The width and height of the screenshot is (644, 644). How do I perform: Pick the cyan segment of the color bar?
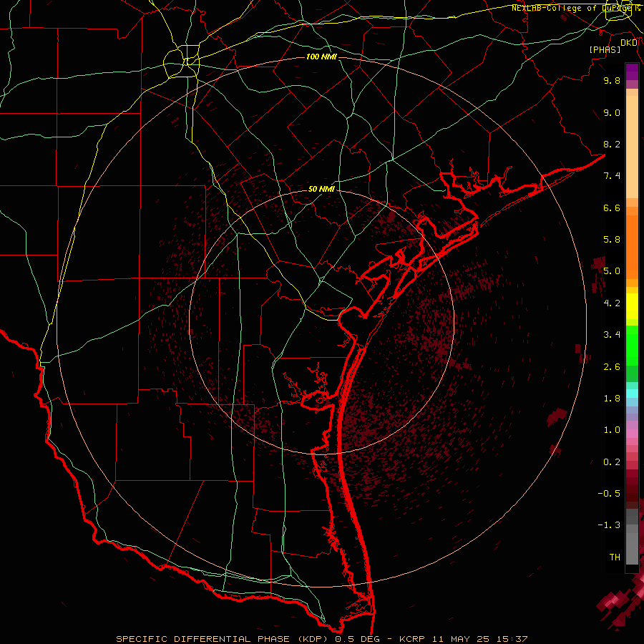point(632,393)
